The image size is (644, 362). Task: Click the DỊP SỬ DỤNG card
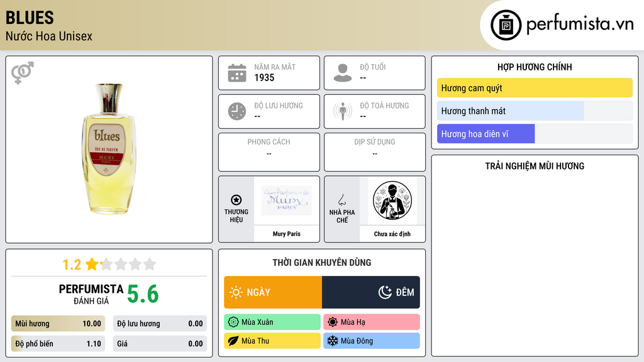(x=375, y=152)
